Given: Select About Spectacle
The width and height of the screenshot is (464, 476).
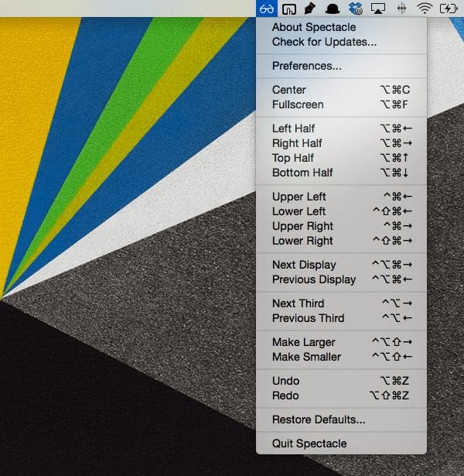Looking at the screenshot, I should (x=341, y=27).
